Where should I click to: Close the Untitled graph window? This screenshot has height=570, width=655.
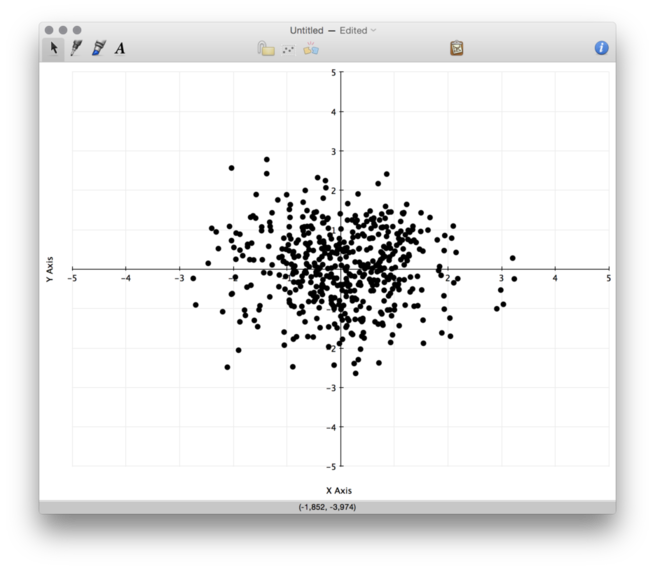pos(49,31)
